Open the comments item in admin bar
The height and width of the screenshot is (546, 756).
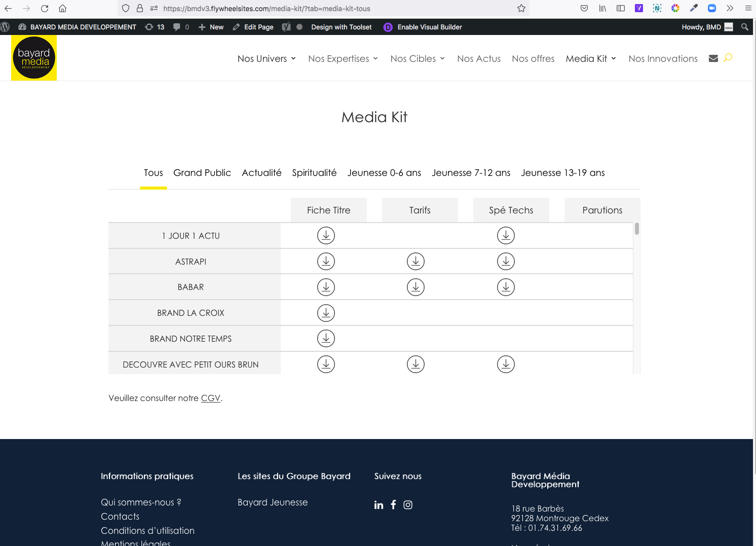point(181,27)
